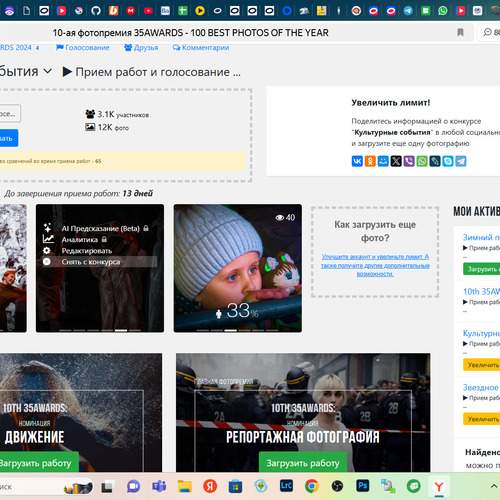Open Yandex red 'Я' taskbar icon
The image size is (500, 500).
(x=210, y=486)
